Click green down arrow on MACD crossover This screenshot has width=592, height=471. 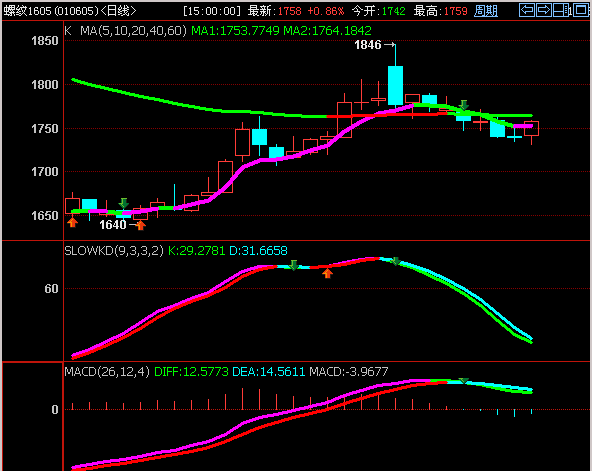tap(464, 381)
